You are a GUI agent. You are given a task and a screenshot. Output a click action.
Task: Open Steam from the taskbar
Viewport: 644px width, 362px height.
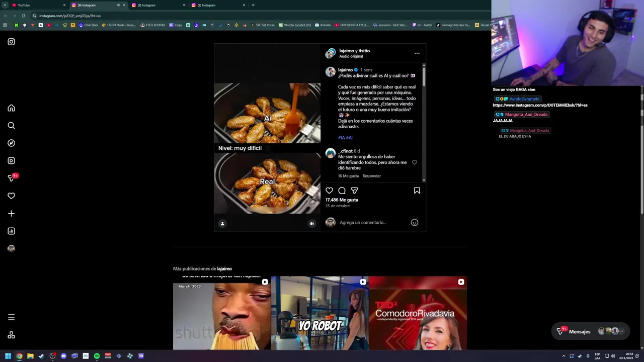click(x=41, y=356)
